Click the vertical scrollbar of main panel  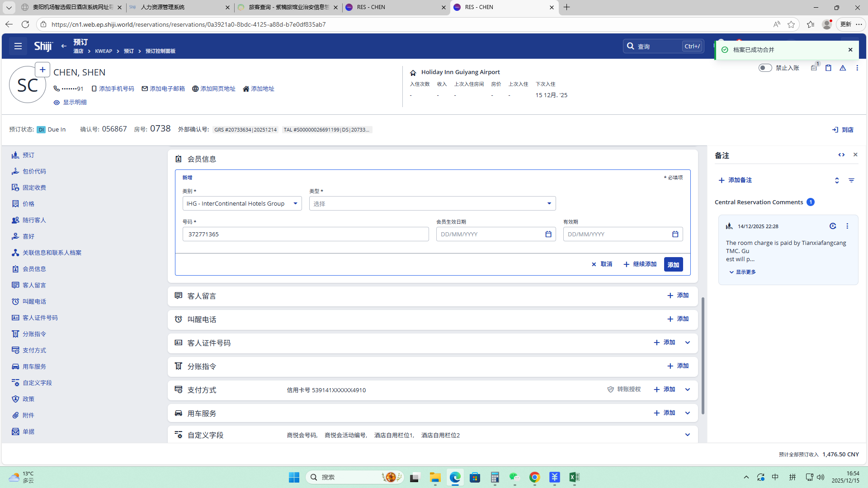[x=703, y=355]
